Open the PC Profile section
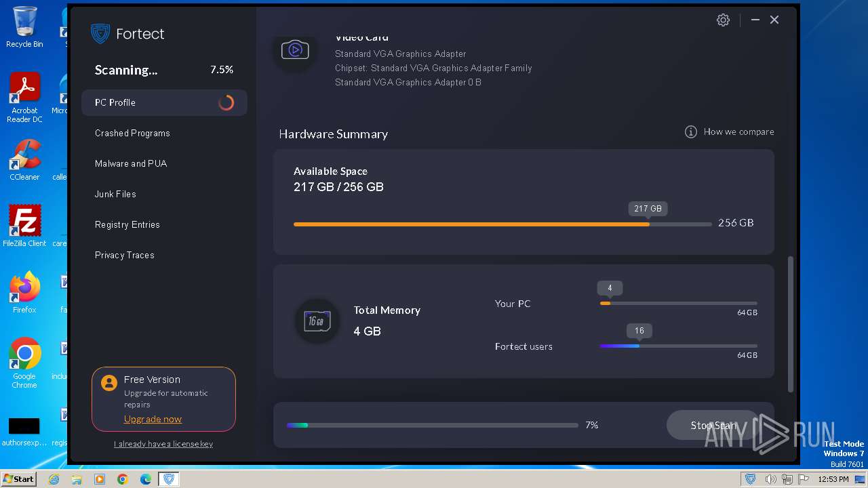The height and width of the screenshot is (488, 868). (x=164, y=102)
